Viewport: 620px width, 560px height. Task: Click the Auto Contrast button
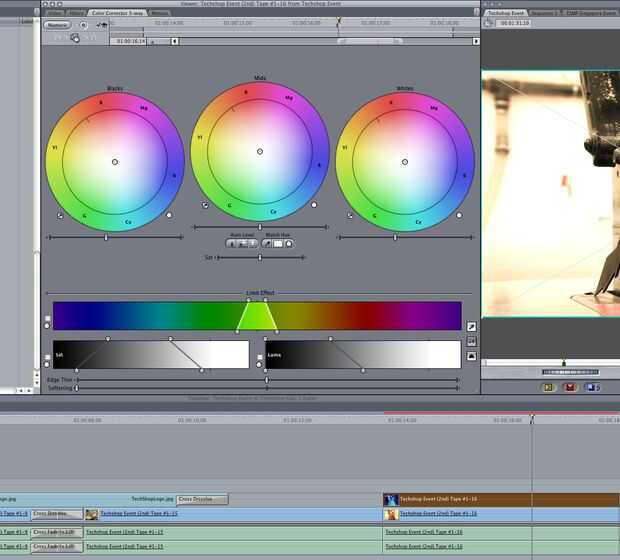pos(242,243)
